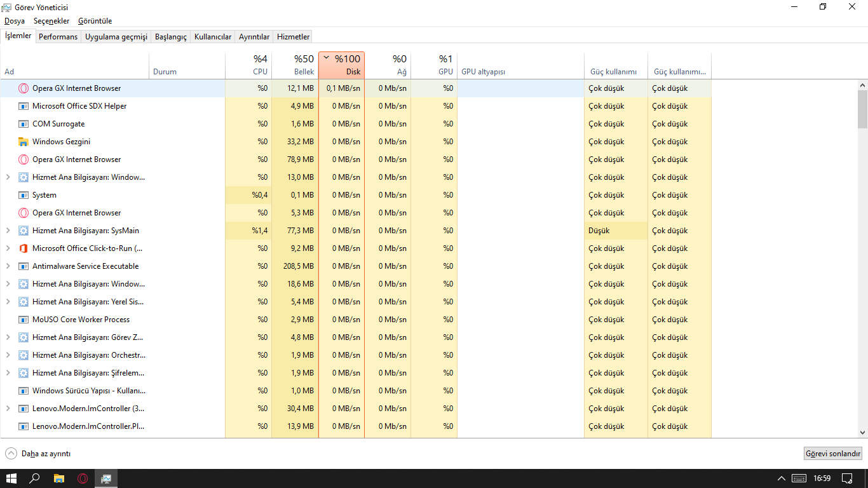The width and height of the screenshot is (868, 488).
Task: Click icon of Lenovo.Modern.ImController 30,4 MB row
Action: pos(24,409)
